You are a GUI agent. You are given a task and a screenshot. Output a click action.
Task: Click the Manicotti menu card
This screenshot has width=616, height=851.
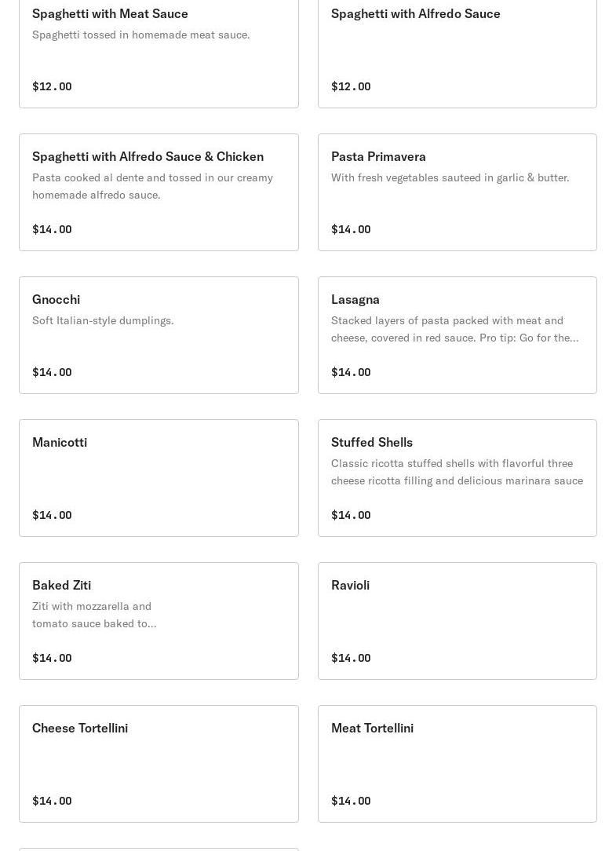[x=159, y=477]
